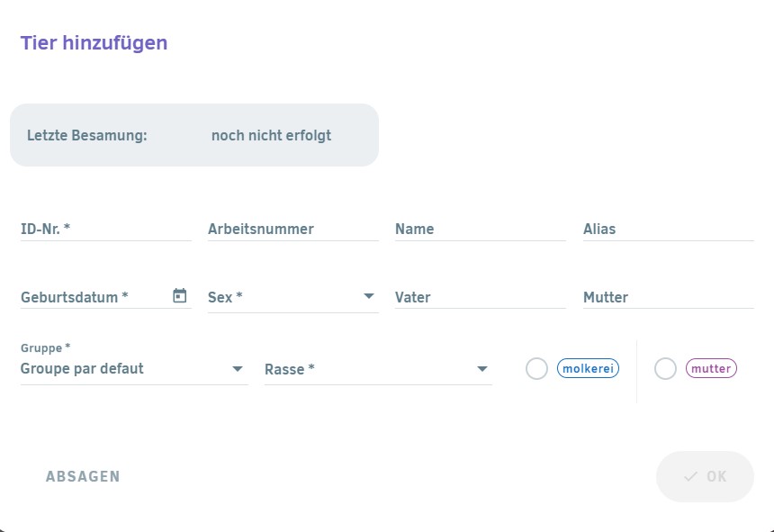
Task: Open the Gruppe dropdown arrow
Action: tap(238, 369)
